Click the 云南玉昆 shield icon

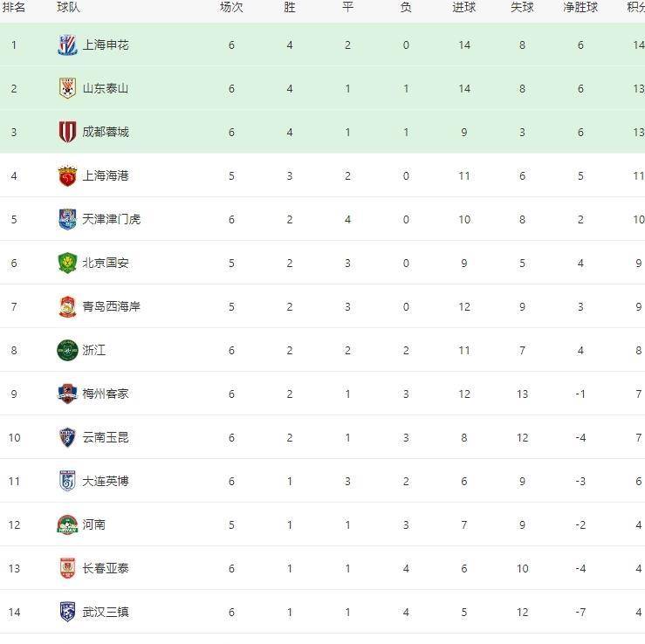pos(67,437)
